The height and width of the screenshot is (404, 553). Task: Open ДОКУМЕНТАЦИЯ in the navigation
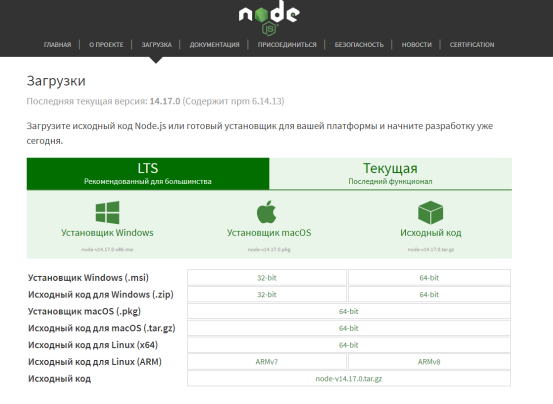click(x=214, y=45)
